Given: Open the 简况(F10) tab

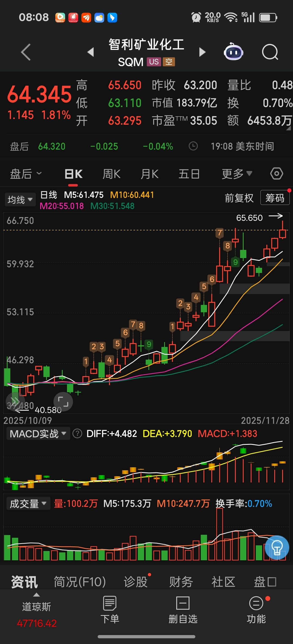Looking at the screenshot, I should click(80, 582).
